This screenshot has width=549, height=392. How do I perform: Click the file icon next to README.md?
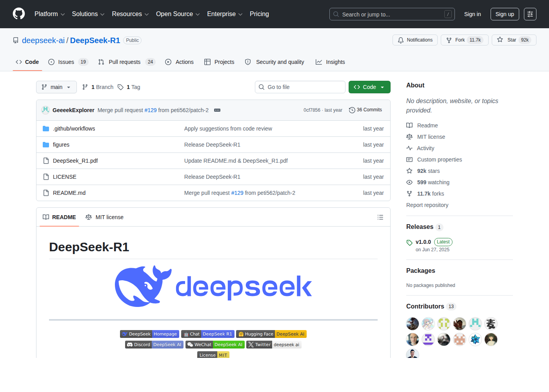[46, 193]
